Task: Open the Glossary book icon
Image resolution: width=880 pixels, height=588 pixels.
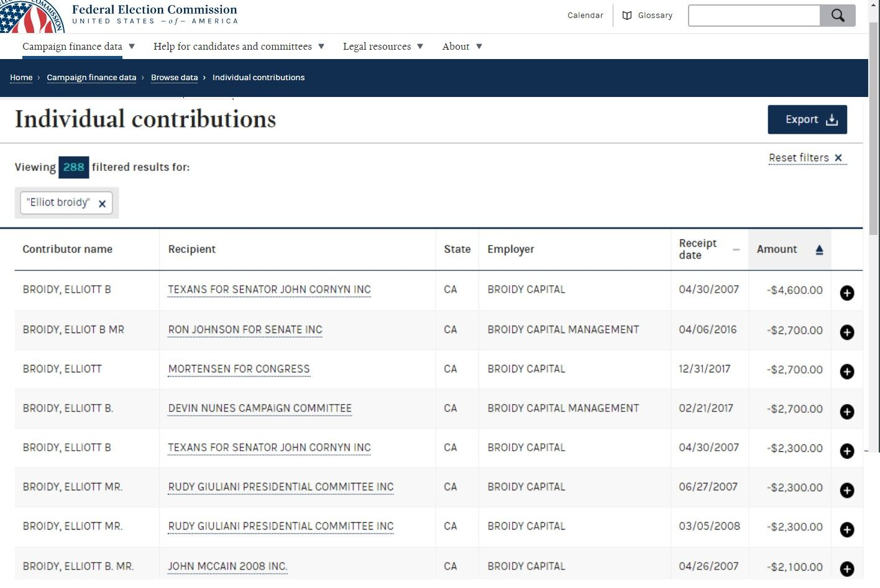Action: tap(627, 16)
